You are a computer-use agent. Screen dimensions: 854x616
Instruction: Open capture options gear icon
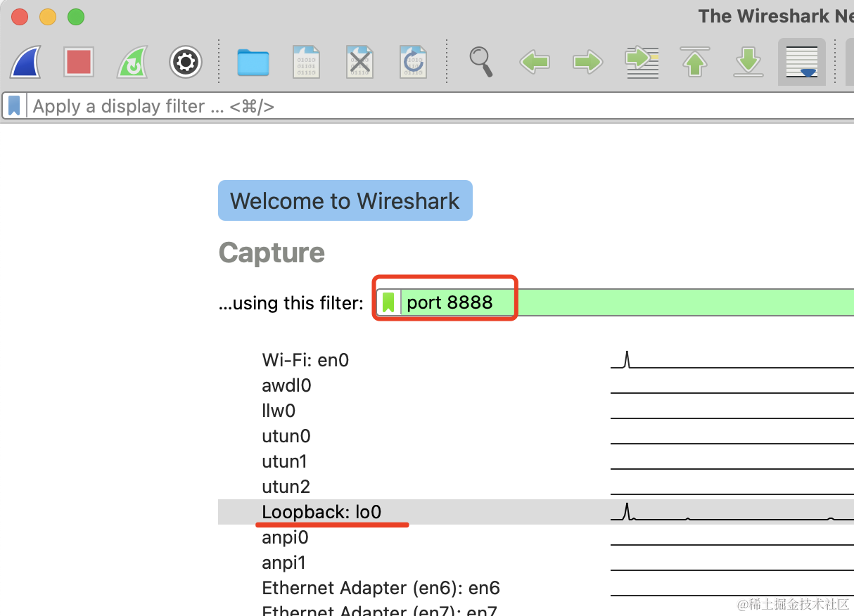186,62
